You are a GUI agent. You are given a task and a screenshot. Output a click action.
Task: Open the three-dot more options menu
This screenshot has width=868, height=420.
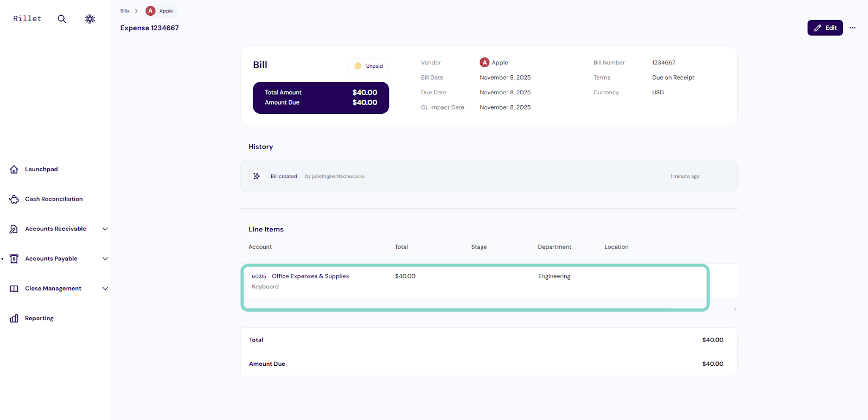click(x=852, y=28)
